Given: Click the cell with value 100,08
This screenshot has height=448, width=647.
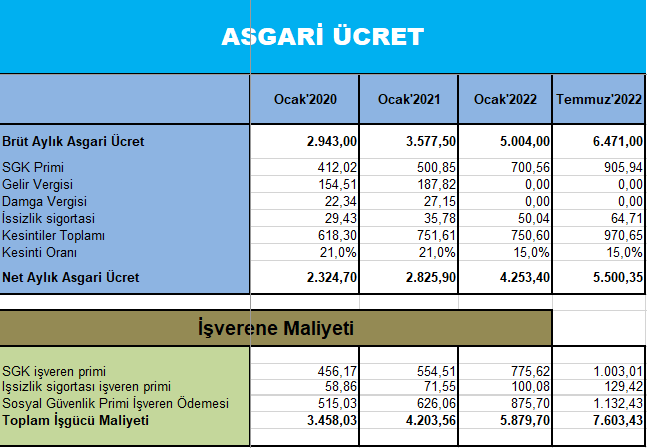Looking at the screenshot, I should pos(505,387).
